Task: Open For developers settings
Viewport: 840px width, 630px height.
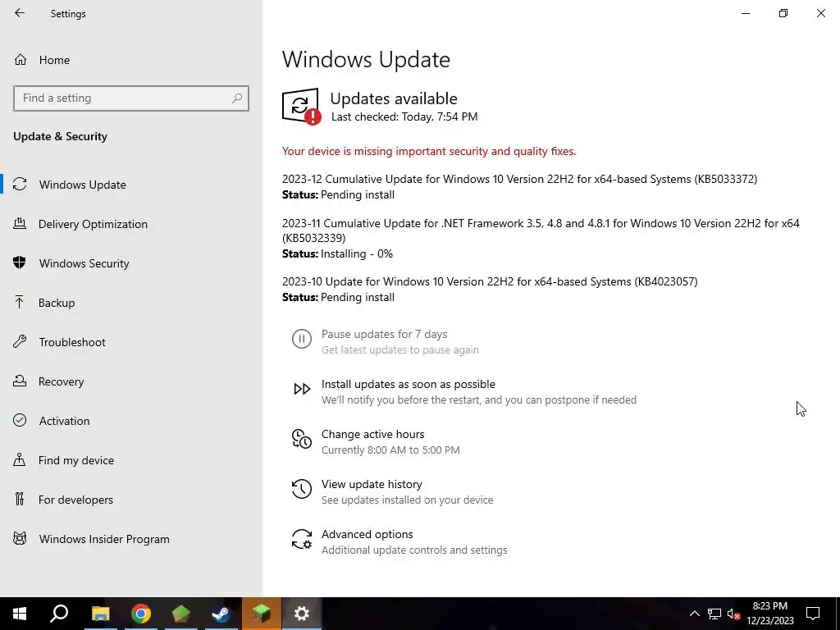Action: click(75, 500)
